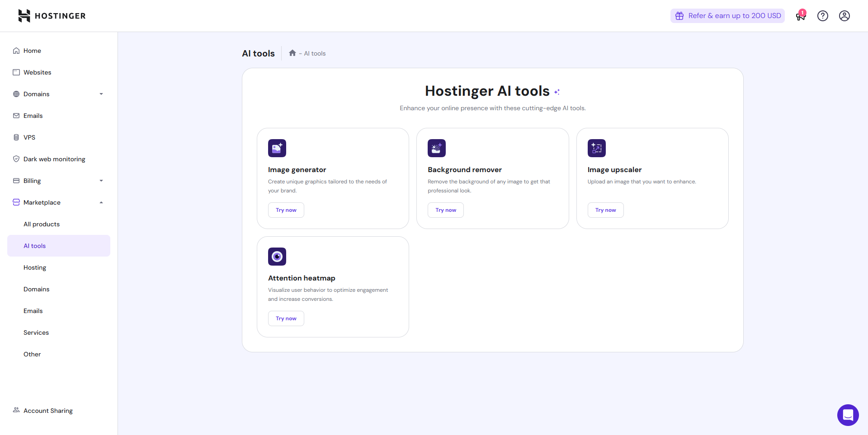This screenshot has width=868, height=435.
Task: Open the user profile account icon
Action: tap(844, 16)
